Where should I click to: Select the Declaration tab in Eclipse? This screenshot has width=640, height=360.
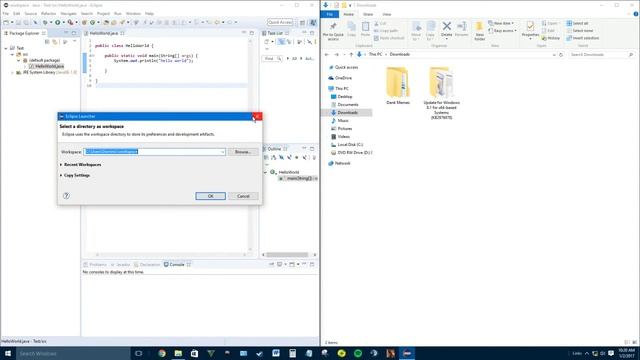[147, 264]
